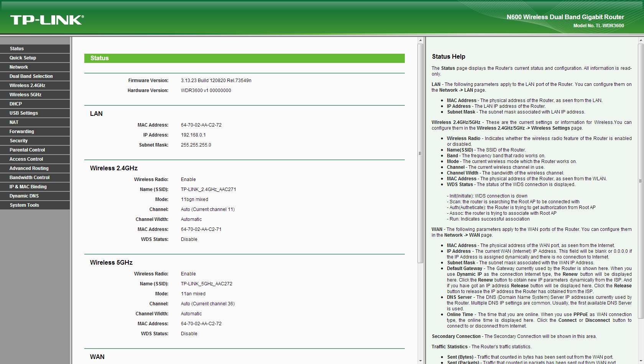
Task: Click 2.4GHz MAC address 64-70-02-AA-C2-71
Action: click(201, 229)
